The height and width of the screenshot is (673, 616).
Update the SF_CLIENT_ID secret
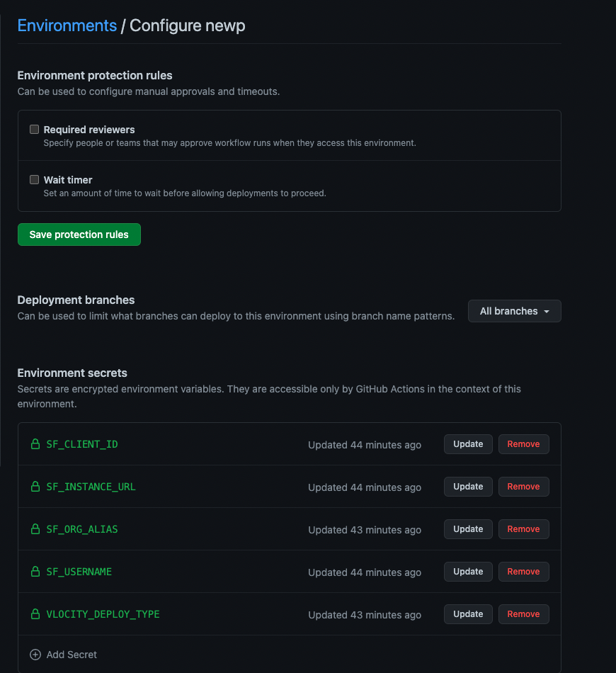tap(467, 444)
